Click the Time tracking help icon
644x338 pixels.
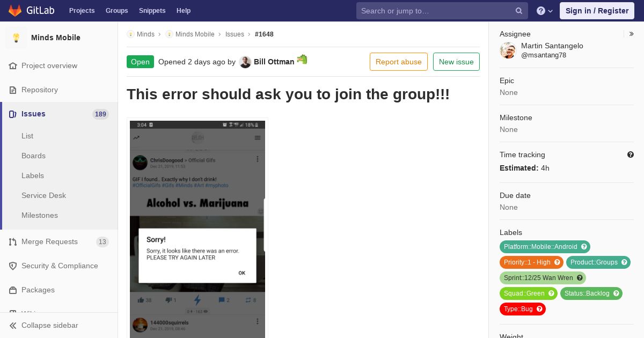pyautogui.click(x=631, y=155)
